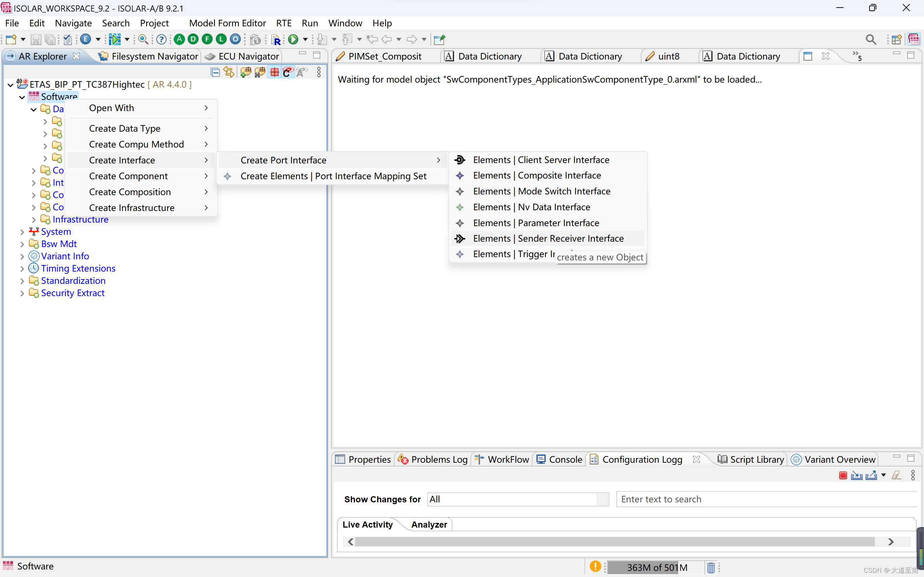
Task: Click magnifier search icon at top right
Action: [871, 39]
